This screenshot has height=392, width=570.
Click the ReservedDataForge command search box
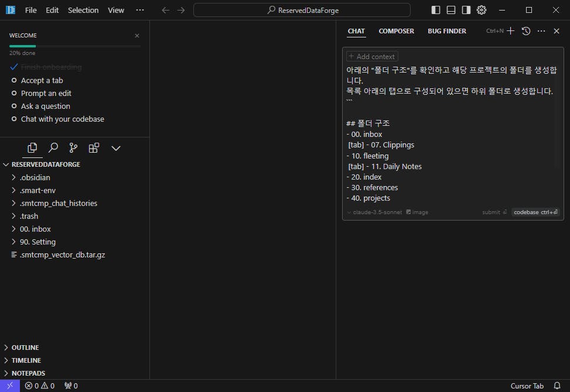[302, 10]
